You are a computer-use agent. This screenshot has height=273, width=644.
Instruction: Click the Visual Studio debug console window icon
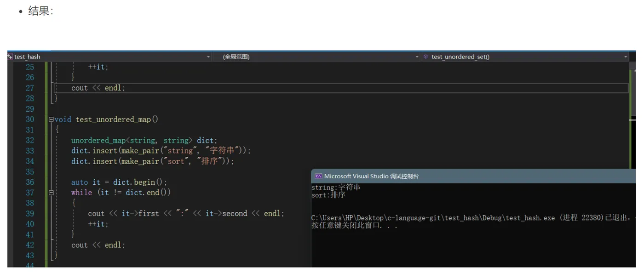[318, 176]
